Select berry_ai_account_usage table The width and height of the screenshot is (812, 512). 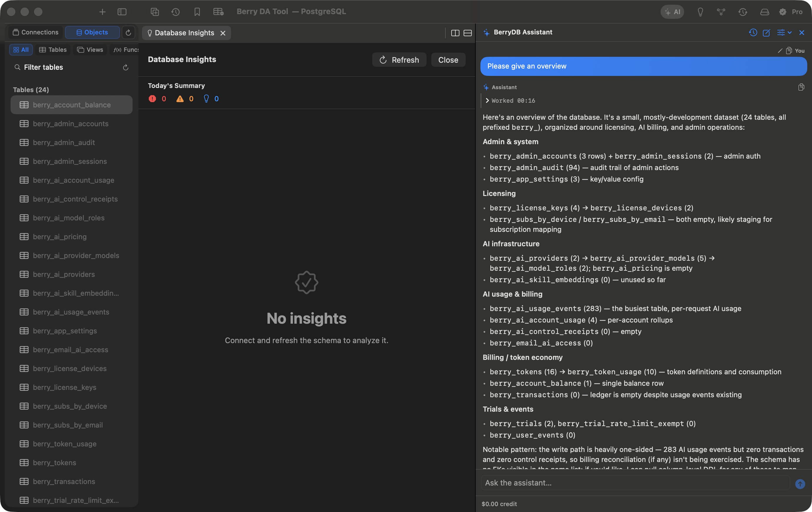(x=71, y=180)
